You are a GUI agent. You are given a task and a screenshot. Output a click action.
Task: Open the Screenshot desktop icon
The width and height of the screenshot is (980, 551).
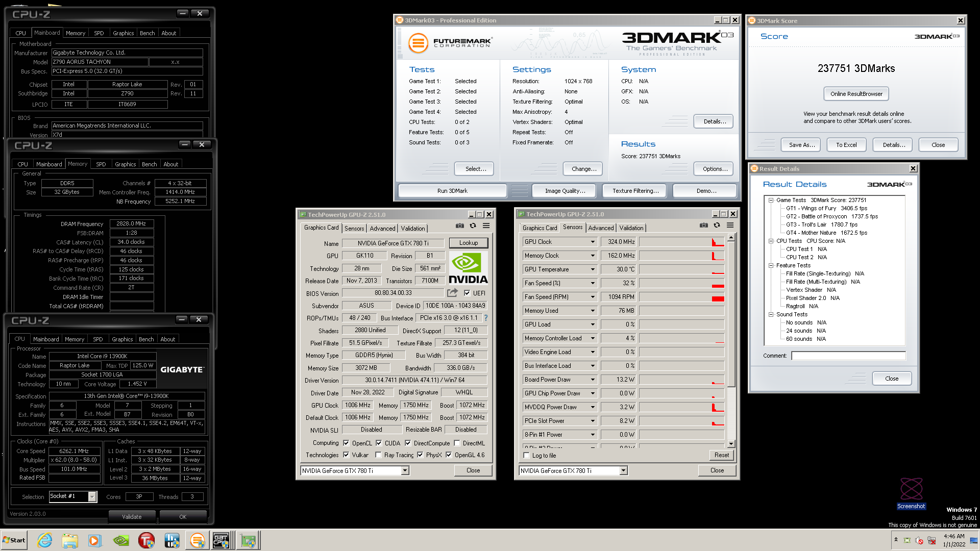tap(911, 493)
